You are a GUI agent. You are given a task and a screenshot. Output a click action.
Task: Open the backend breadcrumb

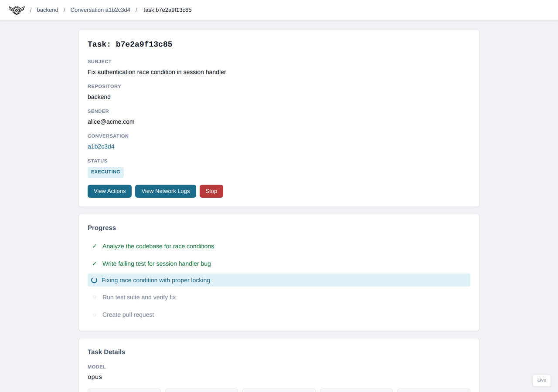coord(48,10)
